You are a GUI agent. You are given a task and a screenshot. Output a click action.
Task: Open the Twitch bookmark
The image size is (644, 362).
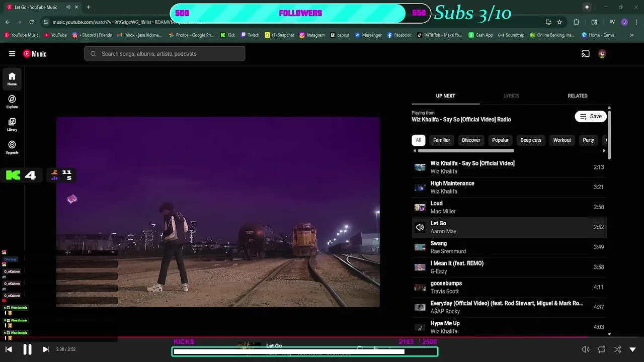click(250, 35)
